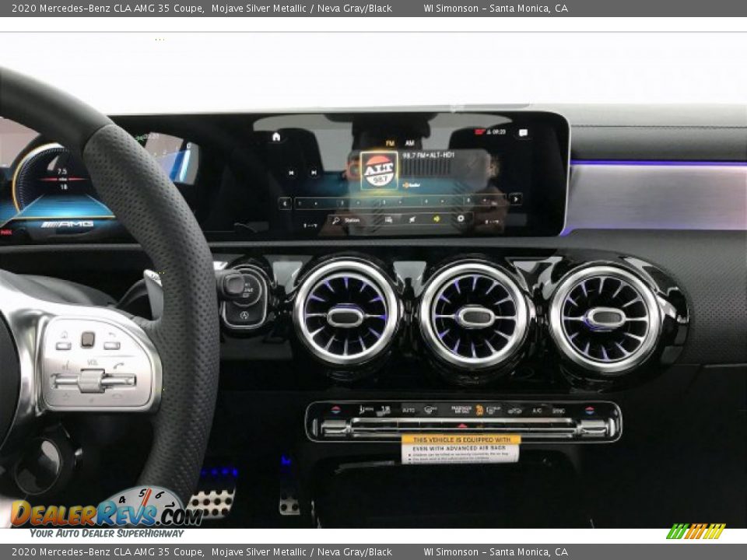Screen dimensions: 747x560
Task: Open the message notification icon on the display
Action: 523,133
